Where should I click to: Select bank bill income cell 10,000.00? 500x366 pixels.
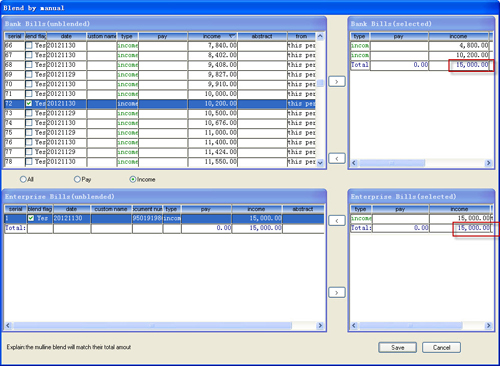(213, 94)
